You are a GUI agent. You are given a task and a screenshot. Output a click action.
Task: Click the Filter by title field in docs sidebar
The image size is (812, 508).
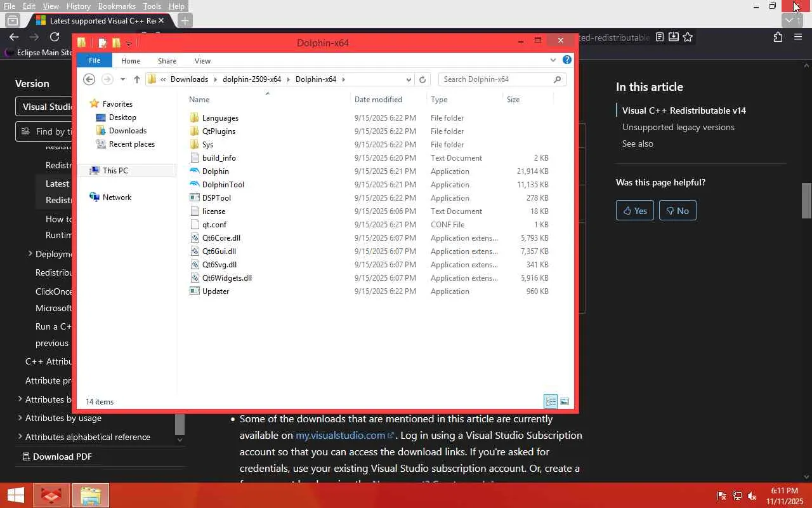pyautogui.click(x=44, y=131)
